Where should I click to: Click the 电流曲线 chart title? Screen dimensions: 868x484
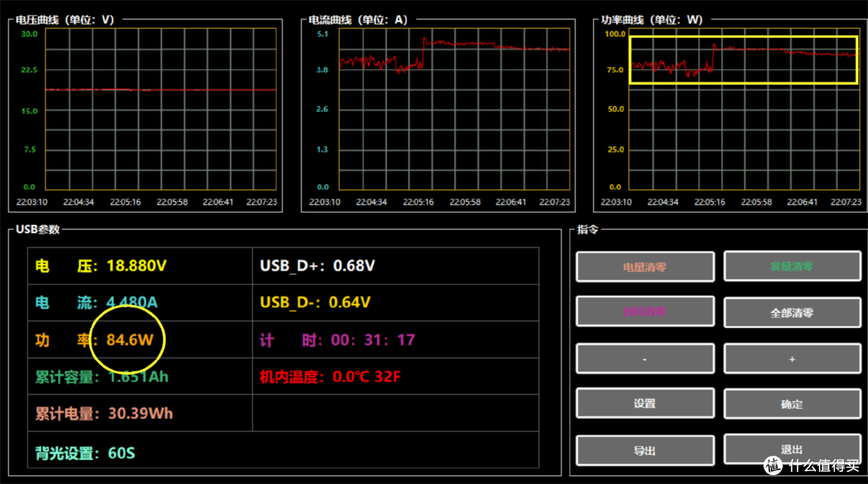[358, 20]
